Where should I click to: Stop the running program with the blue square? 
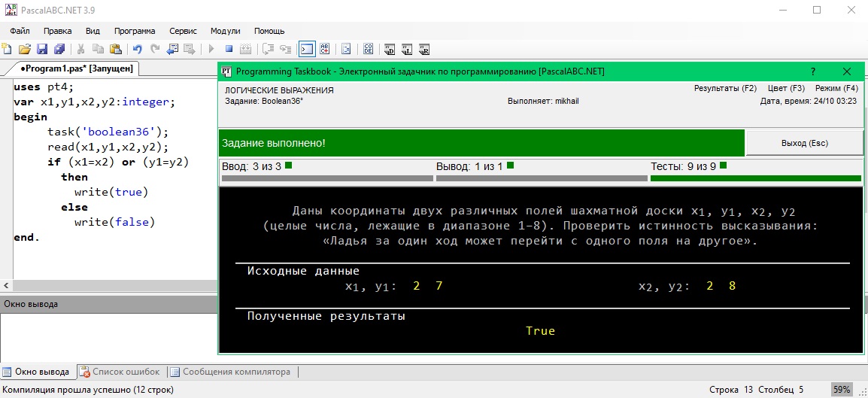click(228, 50)
